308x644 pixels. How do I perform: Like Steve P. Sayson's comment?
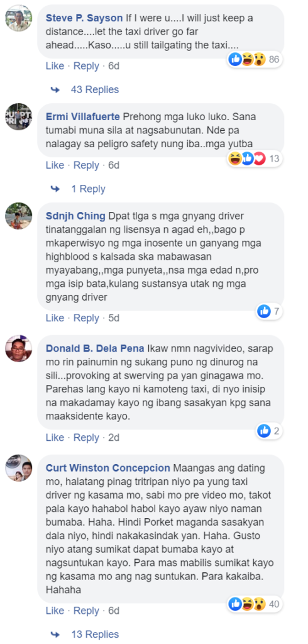[x=55, y=65]
